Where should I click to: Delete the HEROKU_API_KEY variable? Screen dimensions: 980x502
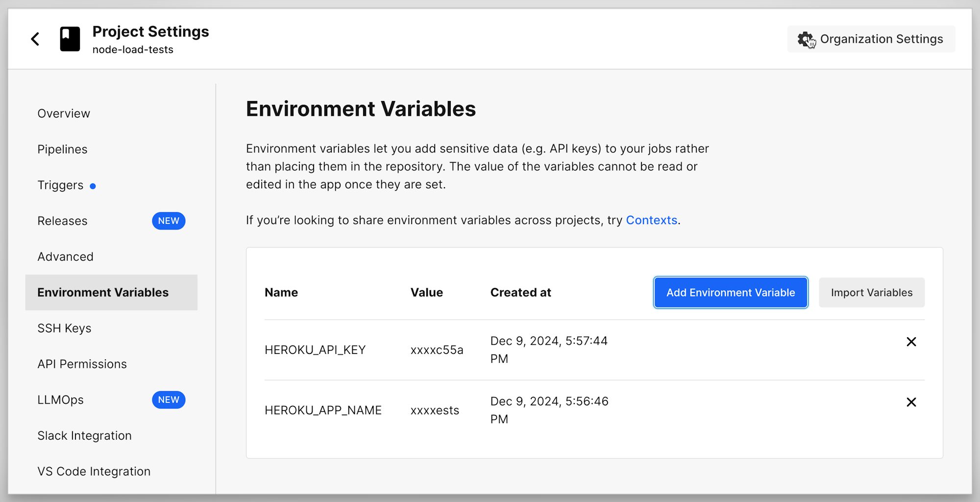point(911,342)
